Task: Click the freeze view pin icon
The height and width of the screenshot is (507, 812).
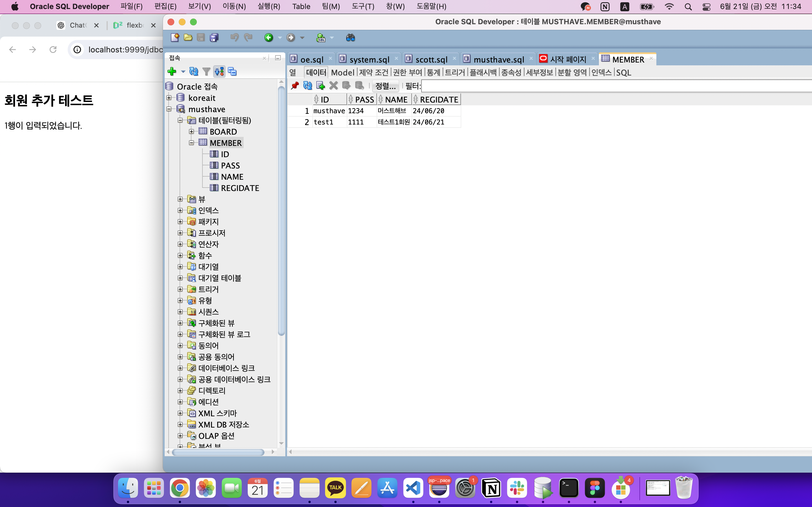Action: pos(295,86)
